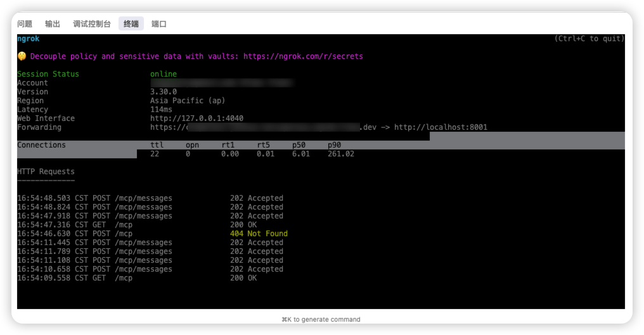Switch to the 输出 (Output) tab
Viewport: 644px width, 335px height.
pyautogui.click(x=53, y=24)
